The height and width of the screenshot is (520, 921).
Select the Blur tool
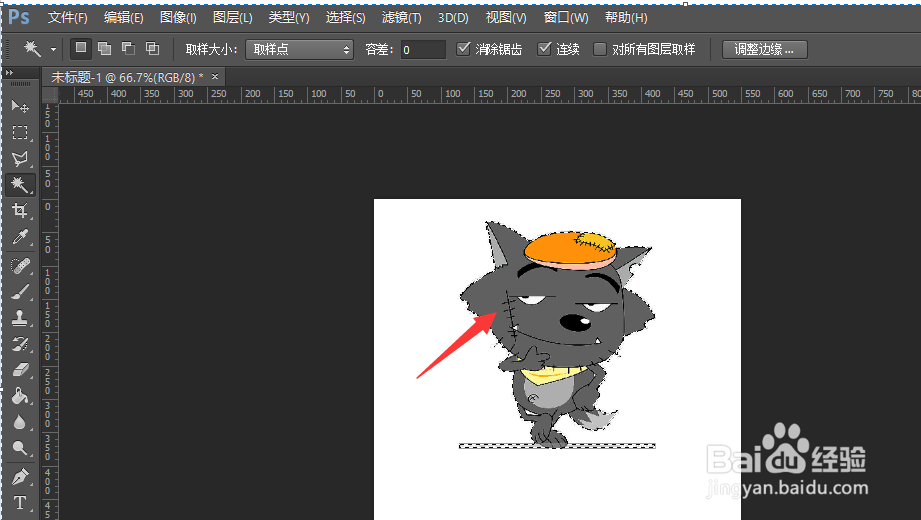tap(20, 422)
